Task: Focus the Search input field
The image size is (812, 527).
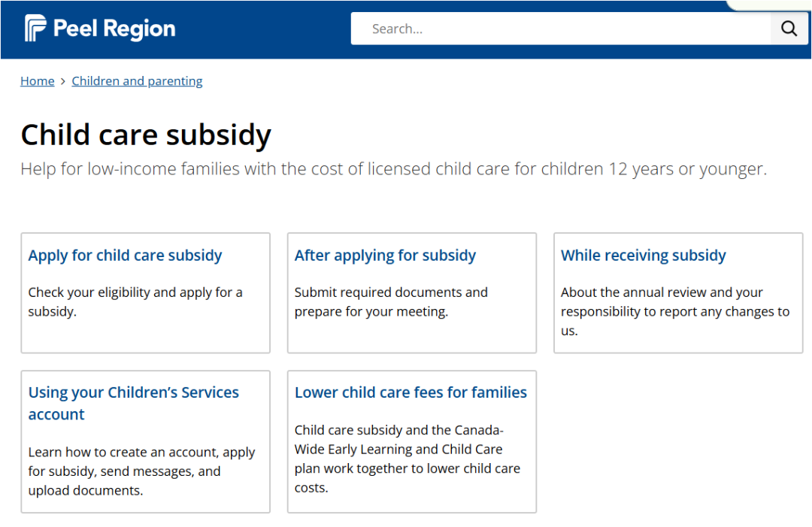Action: [561, 29]
